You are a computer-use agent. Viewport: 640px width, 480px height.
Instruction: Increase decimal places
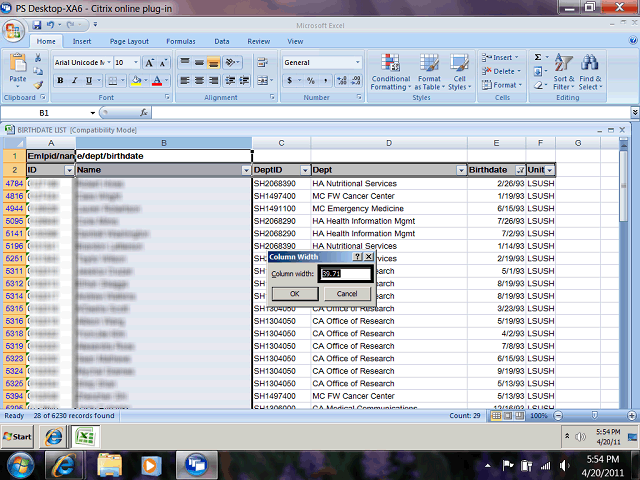click(342, 80)
